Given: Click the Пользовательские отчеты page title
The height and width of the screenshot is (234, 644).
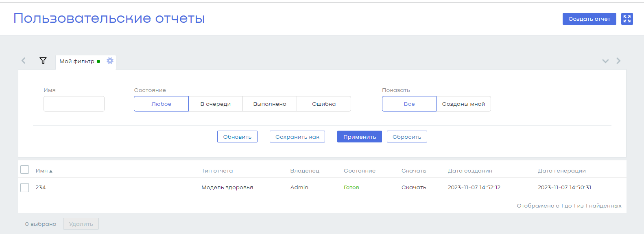Looking at the screenshot, I should pos(109,18).
